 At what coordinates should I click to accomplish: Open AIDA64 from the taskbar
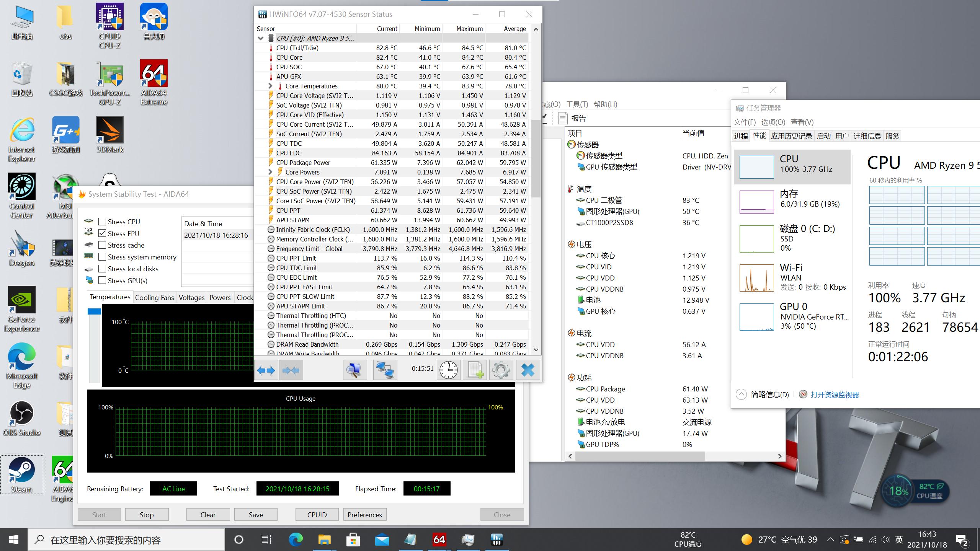pyautogui.click(x=439, y=540)
